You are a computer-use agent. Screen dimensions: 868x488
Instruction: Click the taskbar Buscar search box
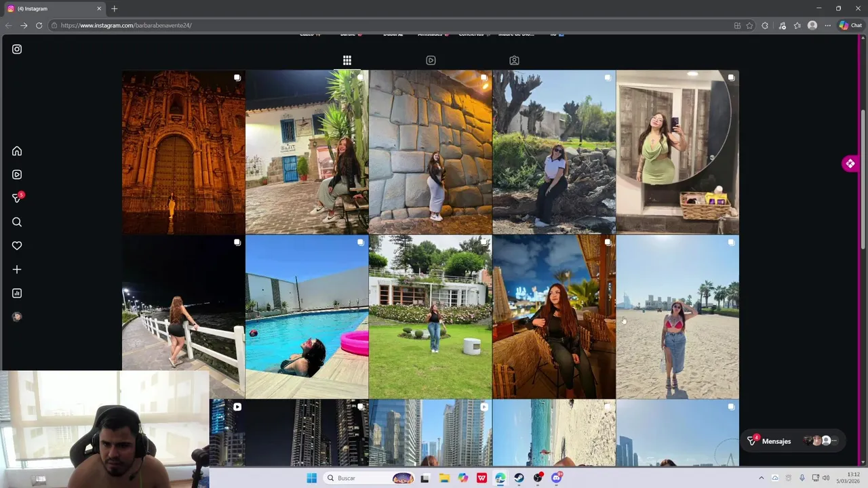[x=370, y=478]
